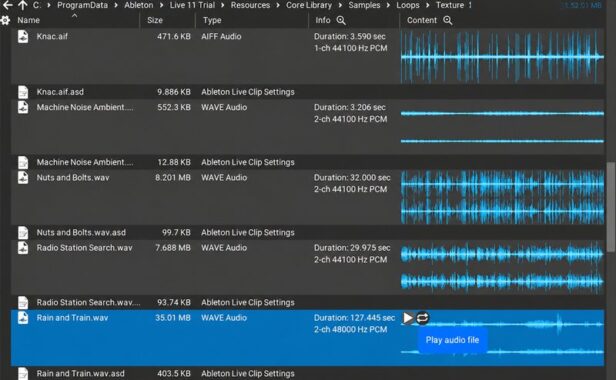This screenshot has width=616, height=380.
Task: Click the Info column header
Action: point(323,20)
